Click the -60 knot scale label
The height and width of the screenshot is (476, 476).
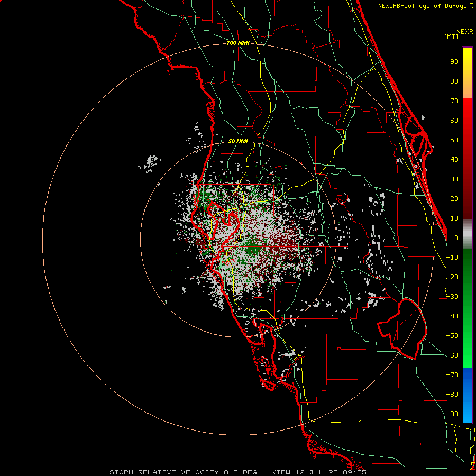click(452, 355)
